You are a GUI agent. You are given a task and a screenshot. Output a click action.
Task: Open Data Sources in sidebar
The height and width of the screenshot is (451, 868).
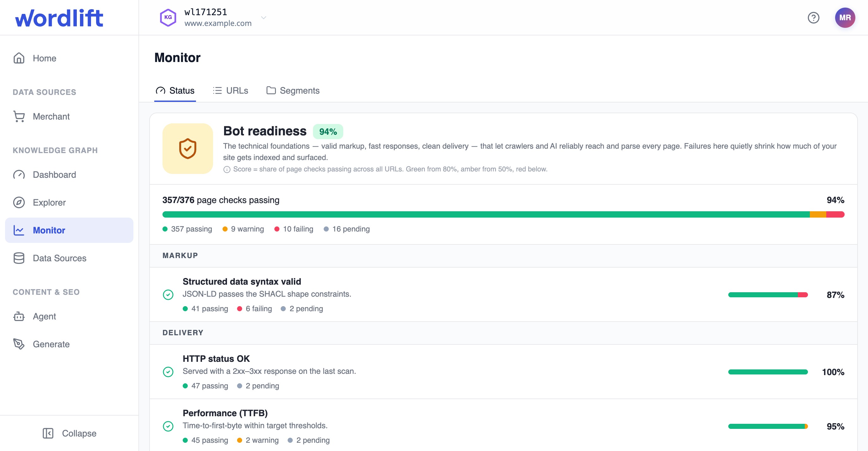click(x=69, y=258)
